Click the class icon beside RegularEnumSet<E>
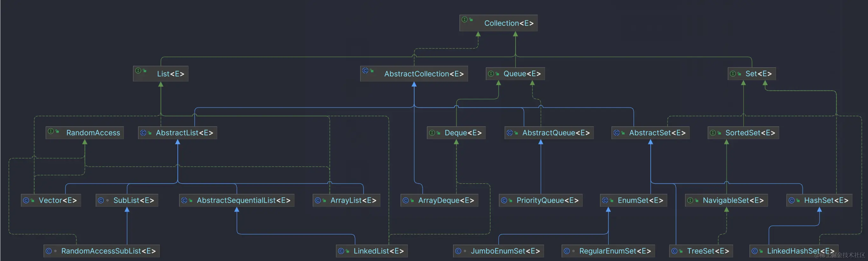Viewport: 868px width, 261px height. point(567,251)
